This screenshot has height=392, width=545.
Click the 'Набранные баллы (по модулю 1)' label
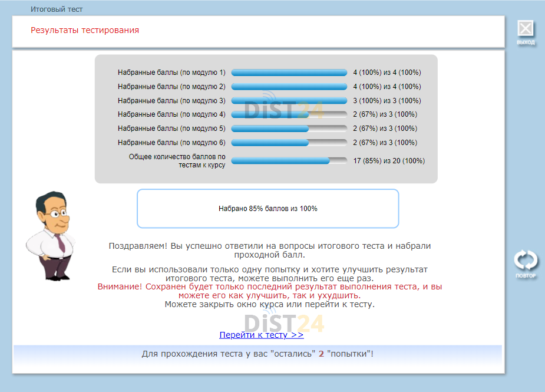tap(171, 73)
